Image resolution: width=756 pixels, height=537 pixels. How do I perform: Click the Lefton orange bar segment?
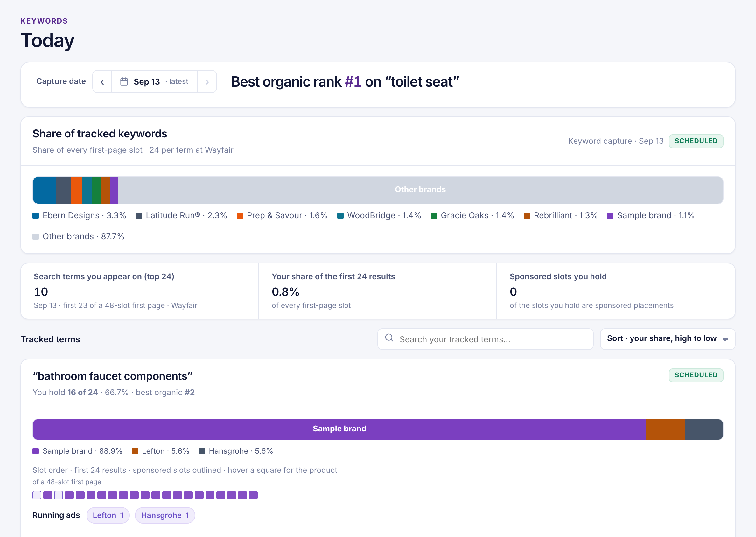click(x=665, y=429)
